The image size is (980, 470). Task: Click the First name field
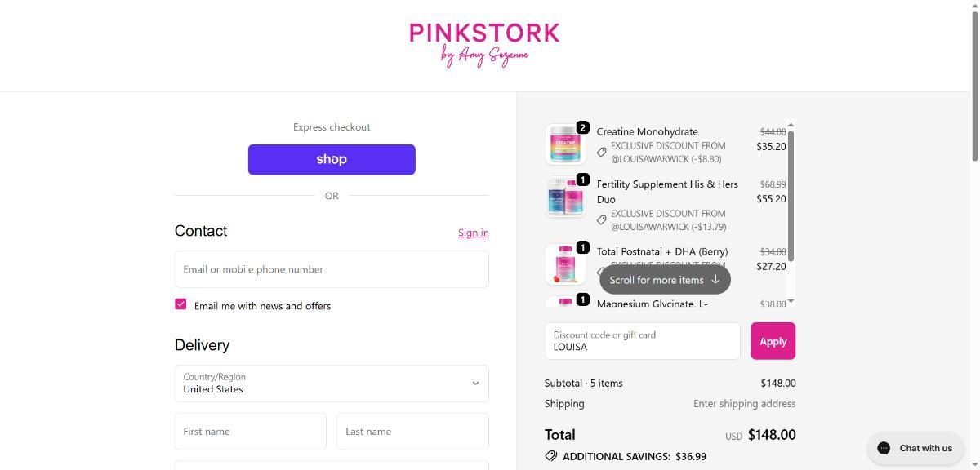click(x=250, y=431)
